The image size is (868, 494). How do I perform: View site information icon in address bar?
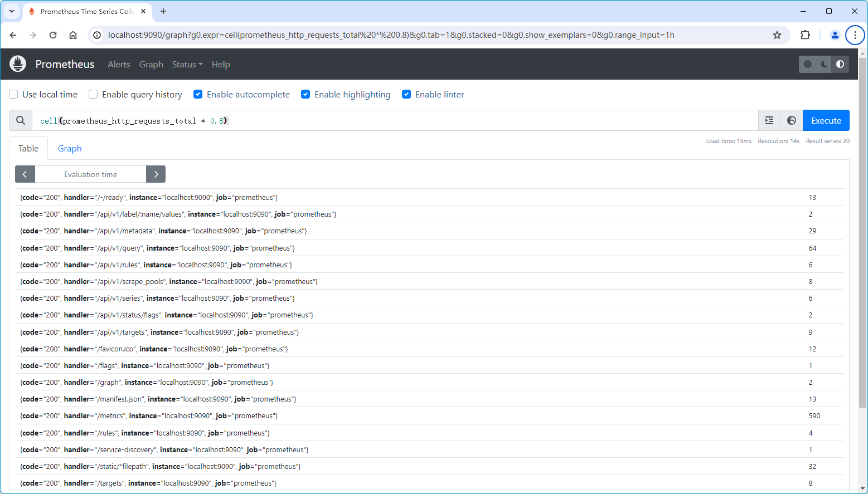point(97,35)
